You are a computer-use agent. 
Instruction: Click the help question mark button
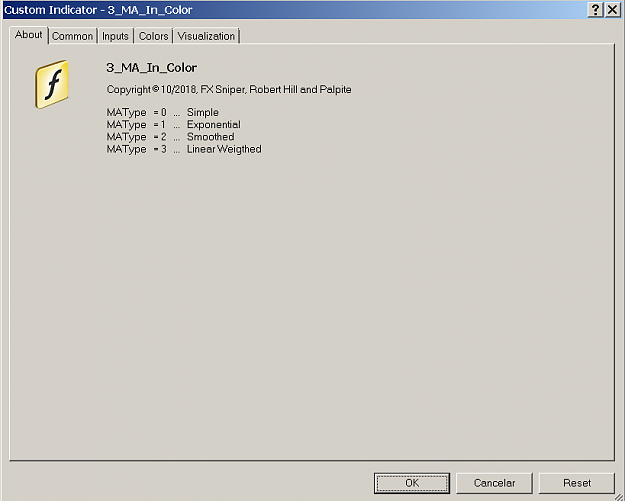[x=596, y=10]
